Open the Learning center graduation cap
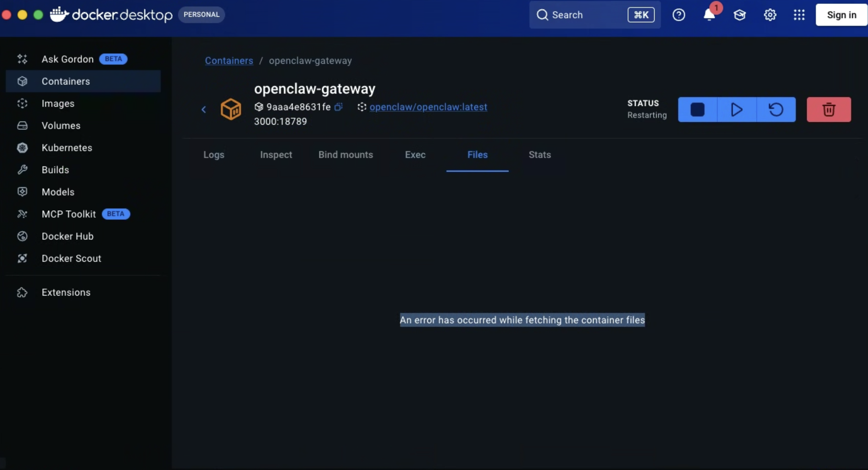 (x=739, y=15)
